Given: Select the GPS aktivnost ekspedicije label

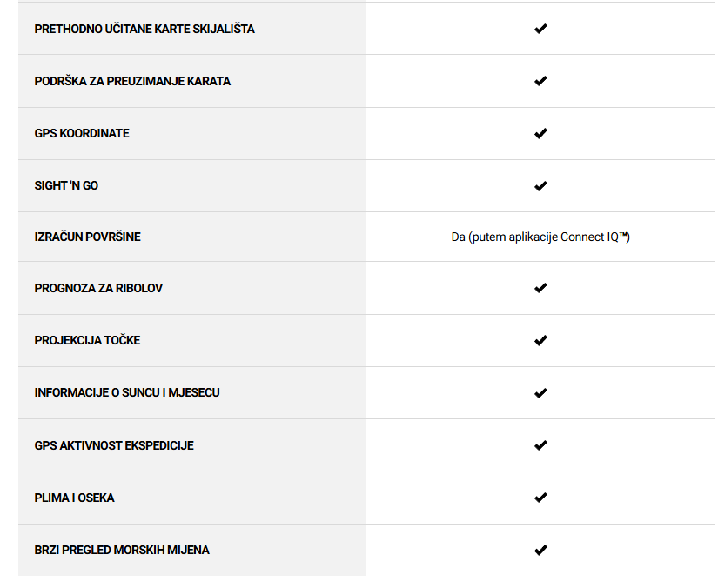Looking at the screenshot, I should coord(114,445).
